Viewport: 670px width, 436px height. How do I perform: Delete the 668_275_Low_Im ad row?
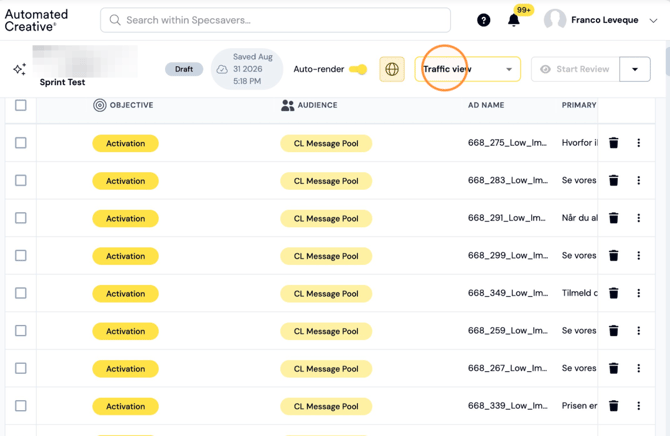tap(613, 143)
